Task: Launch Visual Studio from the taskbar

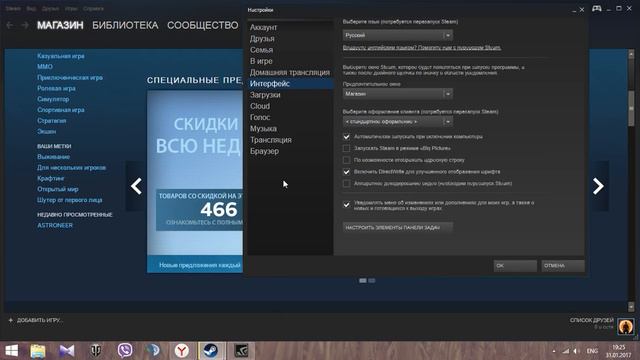Action: (67, 351)
